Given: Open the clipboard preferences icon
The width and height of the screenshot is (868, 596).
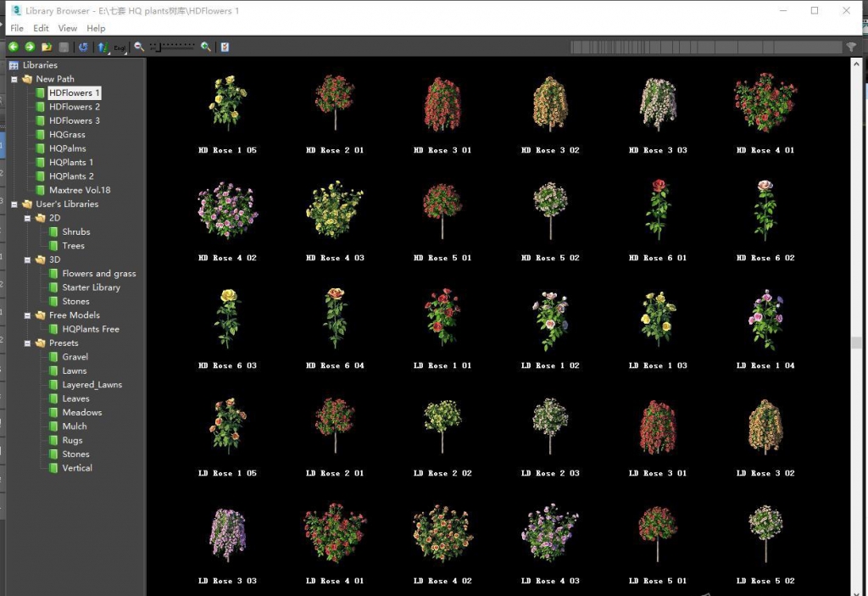Looking at the screenshot, I should tap(225, 47).
